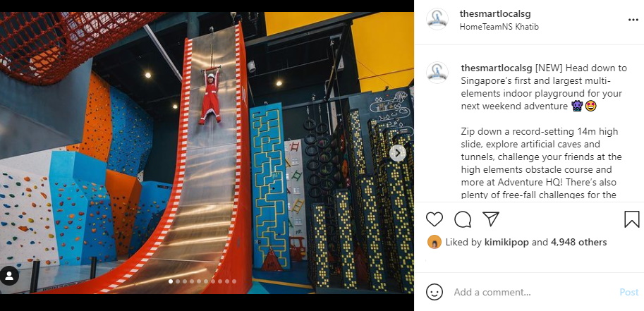Open comments with the speech bubble icon

pos(463,219)
